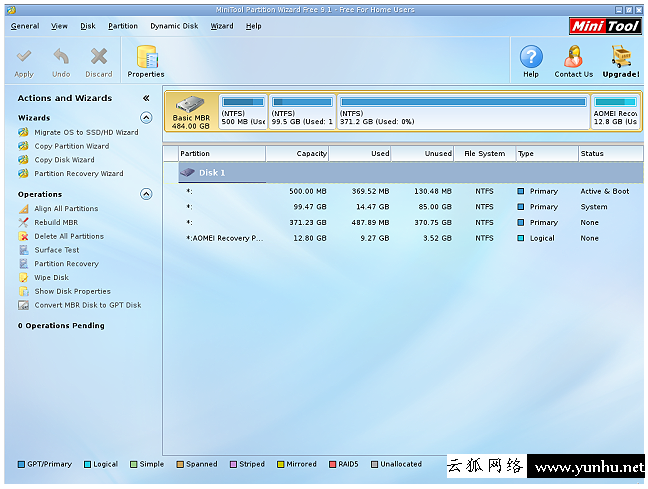Run Surface Test operation link
This screenshot has height=489, width=648.
[57, 250]
